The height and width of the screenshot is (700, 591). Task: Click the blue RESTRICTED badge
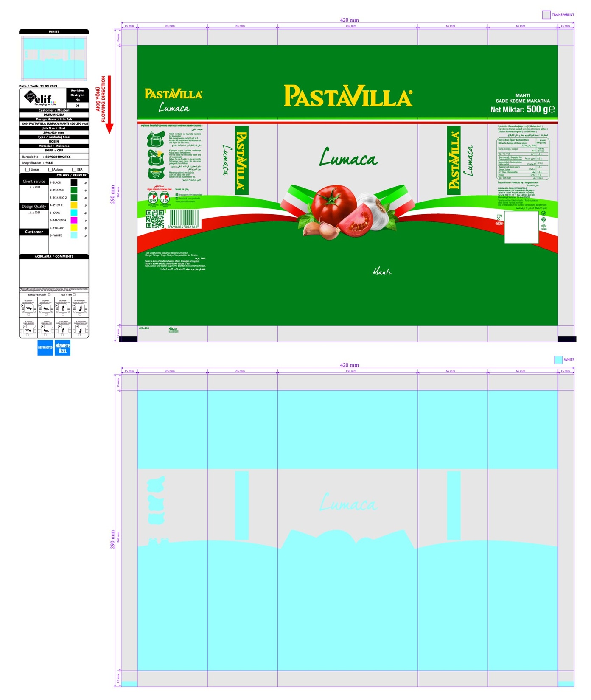45,347
